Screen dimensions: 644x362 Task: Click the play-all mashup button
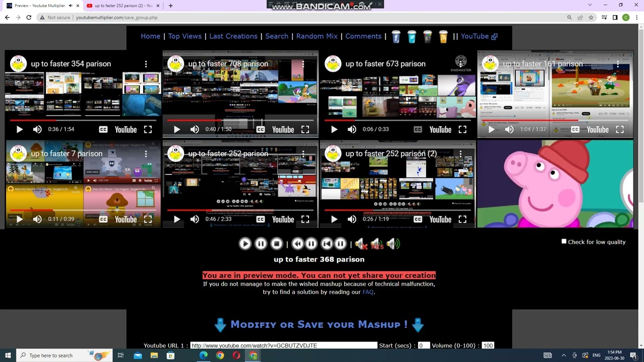coord(245,244)
